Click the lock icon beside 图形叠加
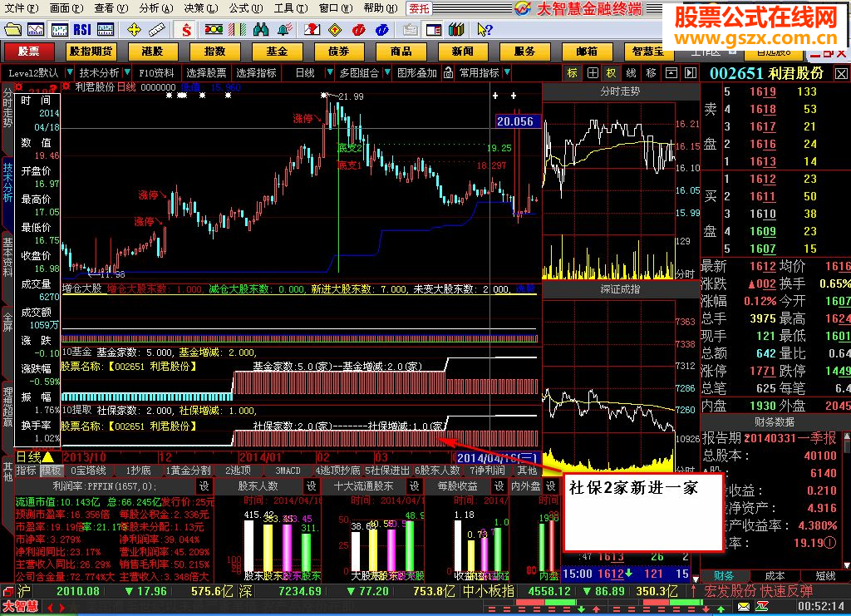 click(448, 72)
